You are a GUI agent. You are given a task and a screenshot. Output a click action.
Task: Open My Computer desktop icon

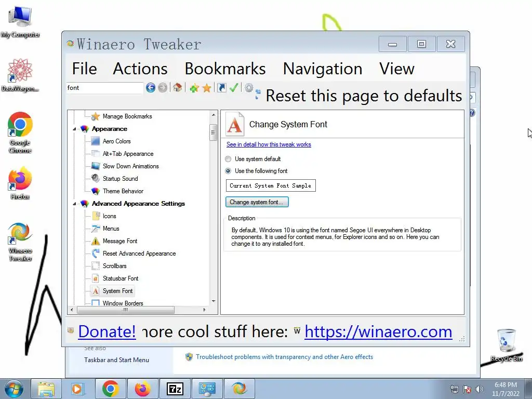(x=20, y=22)
